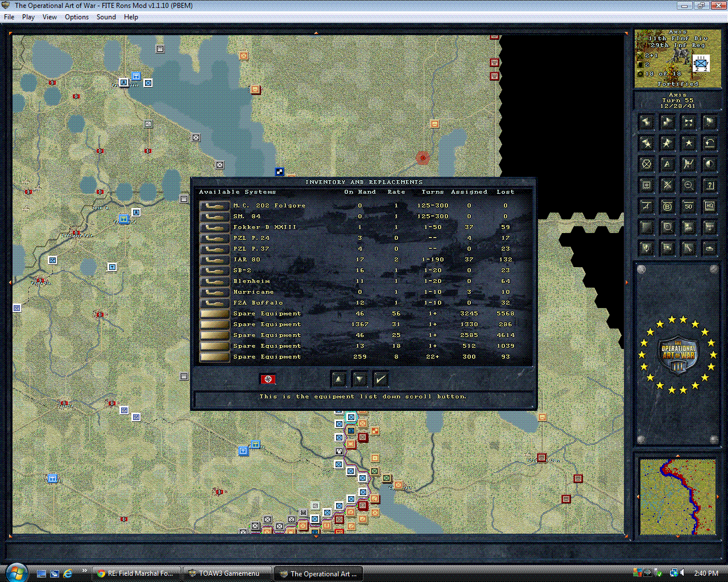Click the single star control button
Image resolution: width=728 pixels, height=582 pixels.
pyautogui.click(x=688, y=143)
